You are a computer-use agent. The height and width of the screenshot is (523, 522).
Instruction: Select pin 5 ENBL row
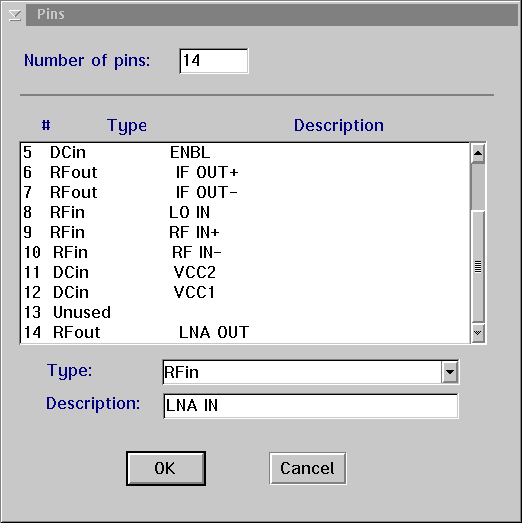click(245, 153)
